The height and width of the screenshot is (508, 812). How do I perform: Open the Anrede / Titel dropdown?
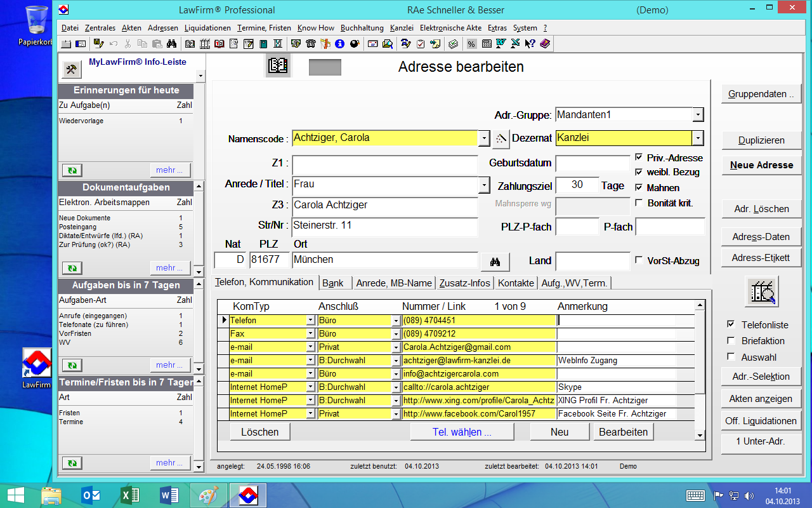(x=484, y=185)
